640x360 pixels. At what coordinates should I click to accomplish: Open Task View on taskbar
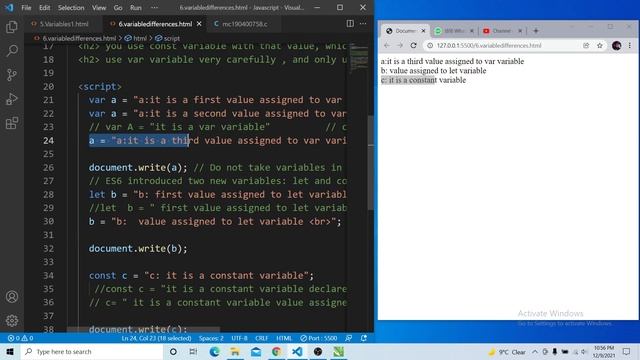click(193, 351)
